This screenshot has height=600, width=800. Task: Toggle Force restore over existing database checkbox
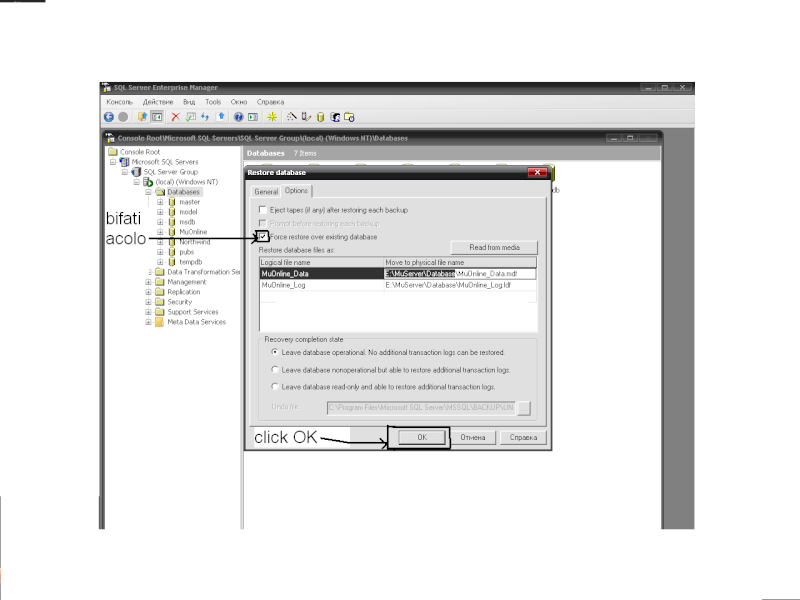coord(263,236)
